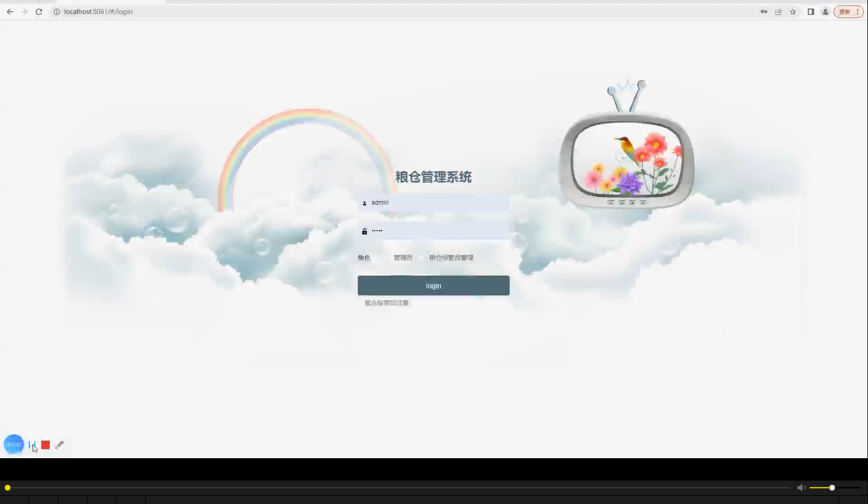Click the blue recording timer bubble

point(13,444)
